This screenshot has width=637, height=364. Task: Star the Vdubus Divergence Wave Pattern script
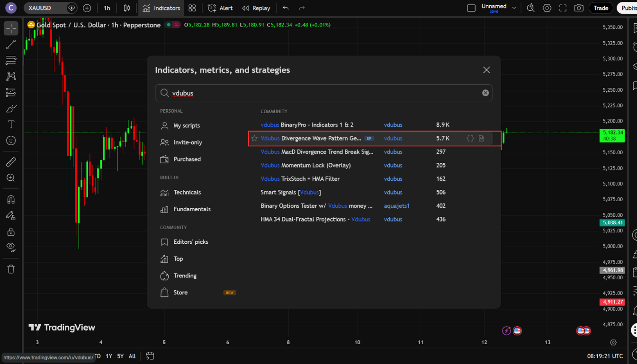[x=254, y=138]
